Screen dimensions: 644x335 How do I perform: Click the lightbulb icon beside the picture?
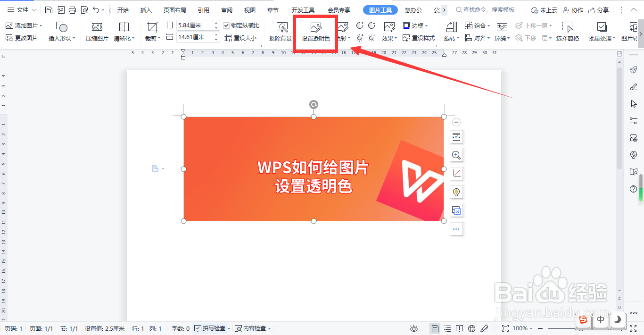456,192
